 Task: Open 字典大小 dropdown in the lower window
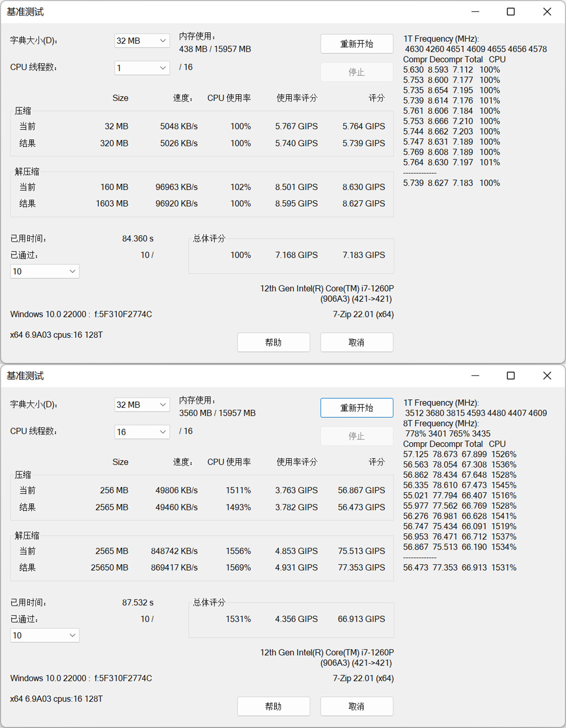click(142, 405)
